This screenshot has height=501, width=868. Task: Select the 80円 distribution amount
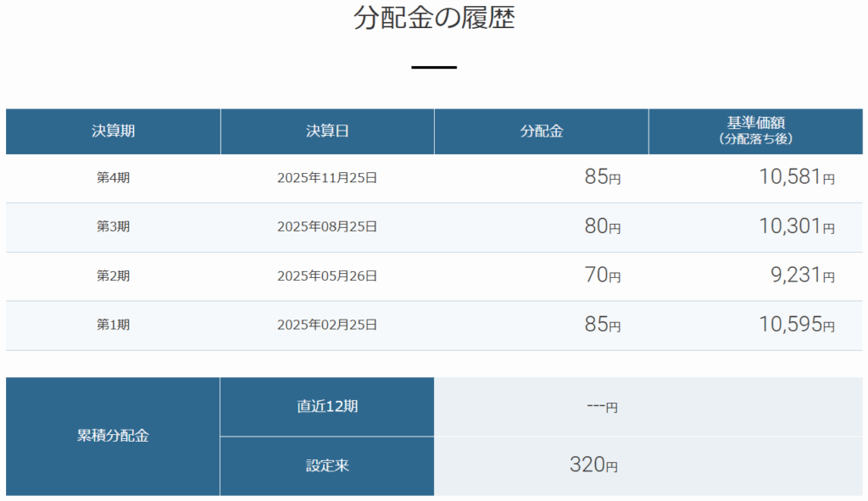click(602, 227)
